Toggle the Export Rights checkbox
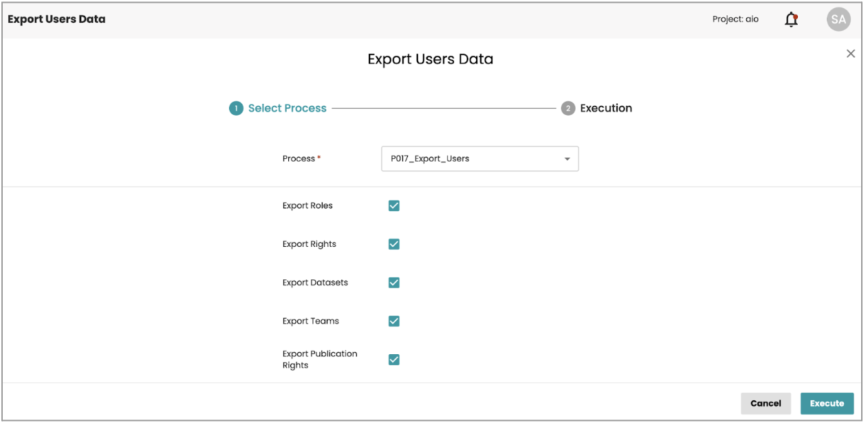Image resolution: width=868 pixels, height=425 pixels. tap(394, 244)
